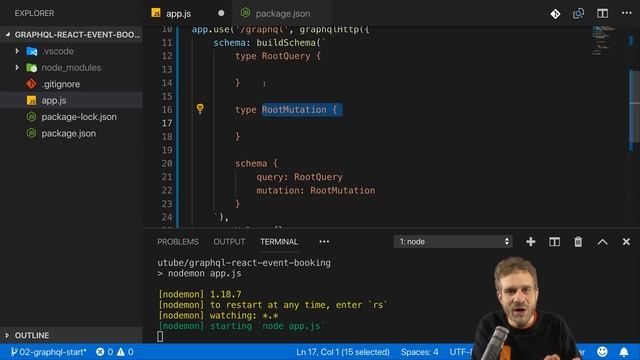Click the selected text 'RootMutation {'

299,109
